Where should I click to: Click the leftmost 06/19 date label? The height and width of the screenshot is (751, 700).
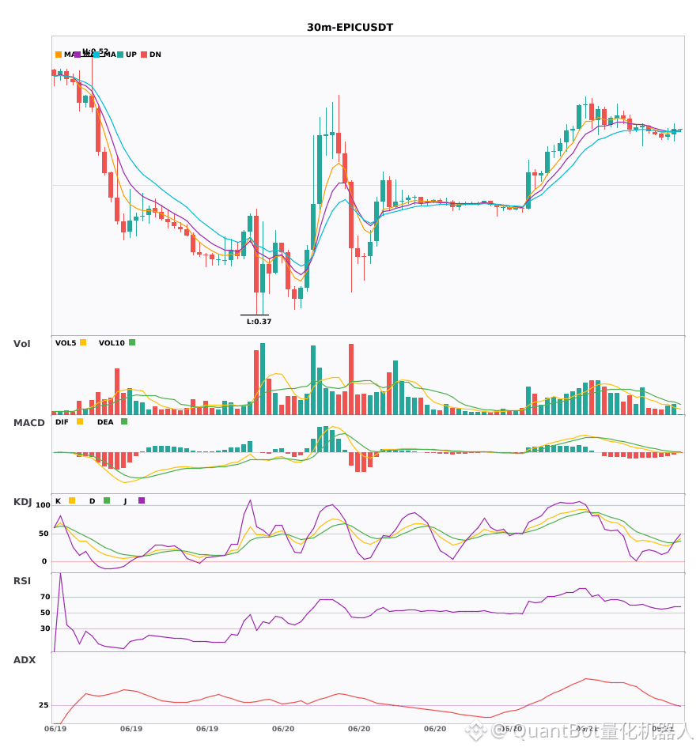tap(55, 729)
